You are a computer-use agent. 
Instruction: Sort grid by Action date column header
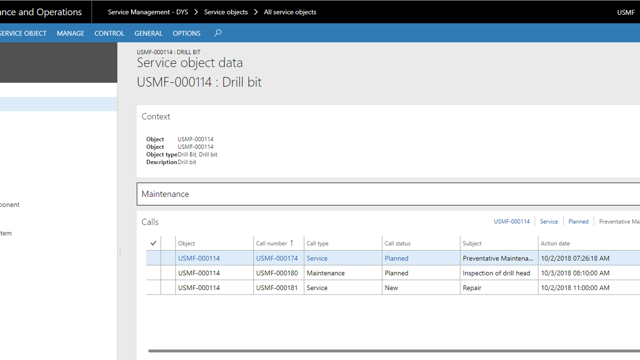(x=555, y=243)
